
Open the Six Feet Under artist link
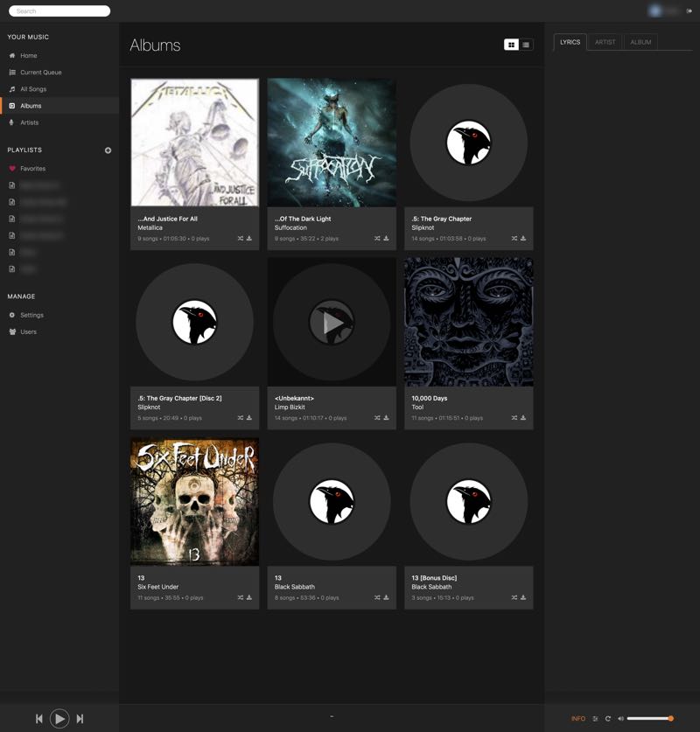coord(157,587)
